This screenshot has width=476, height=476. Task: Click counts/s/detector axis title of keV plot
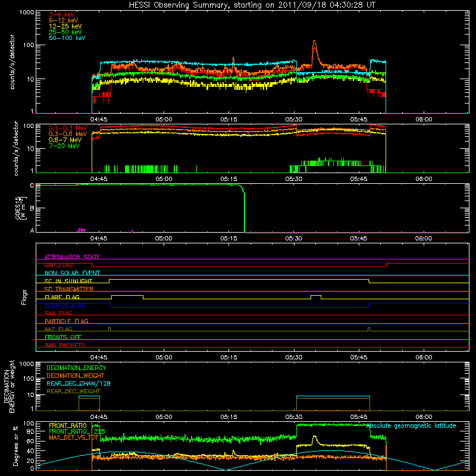(12, 62)
